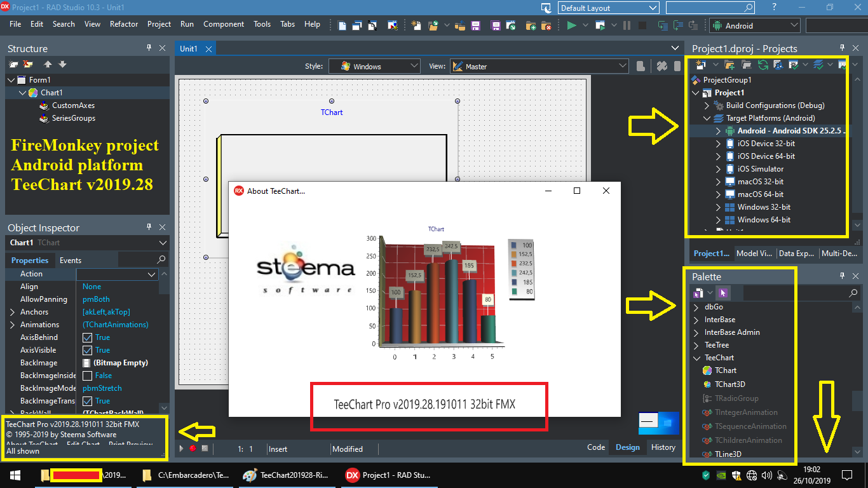Open the Tools menu
The height and width of the screenshot is (488, 868).
click(262, 24)
